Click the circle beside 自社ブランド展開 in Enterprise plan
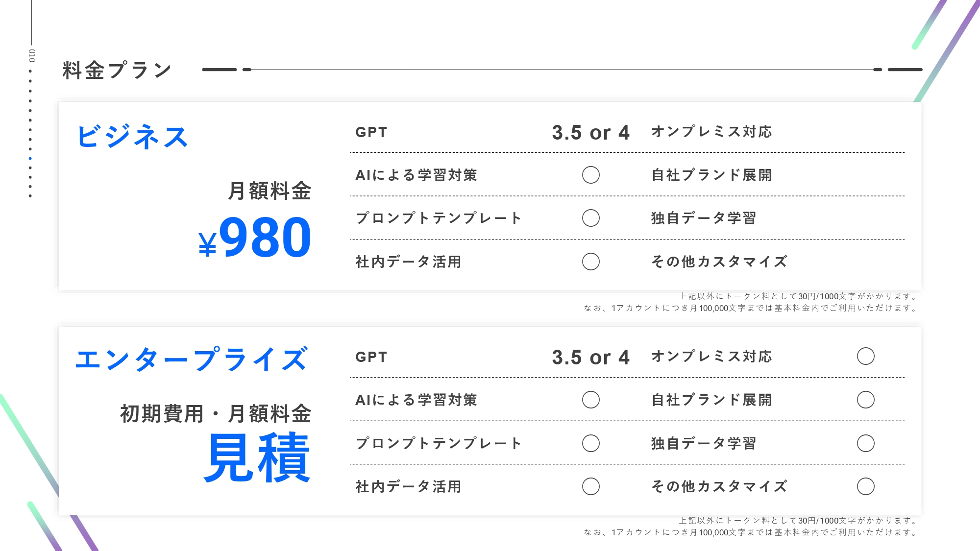Screen dimensions: 980x551 (x=865, y=400)
